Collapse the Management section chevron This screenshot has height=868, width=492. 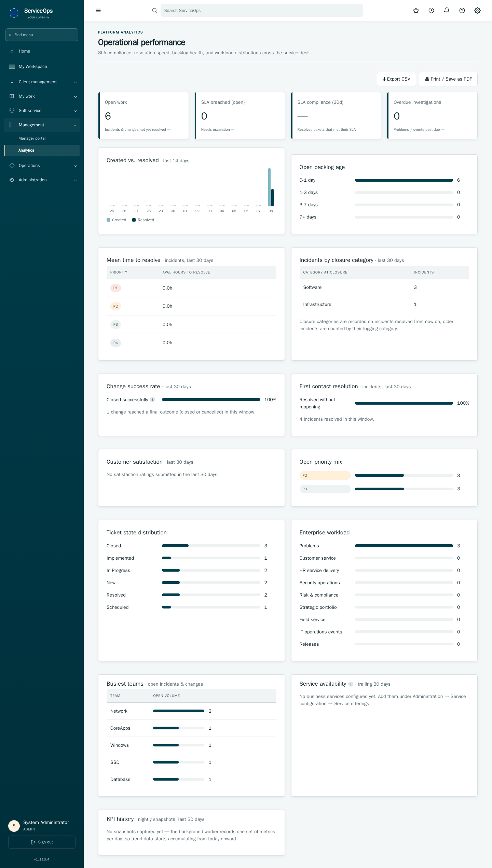75,125
